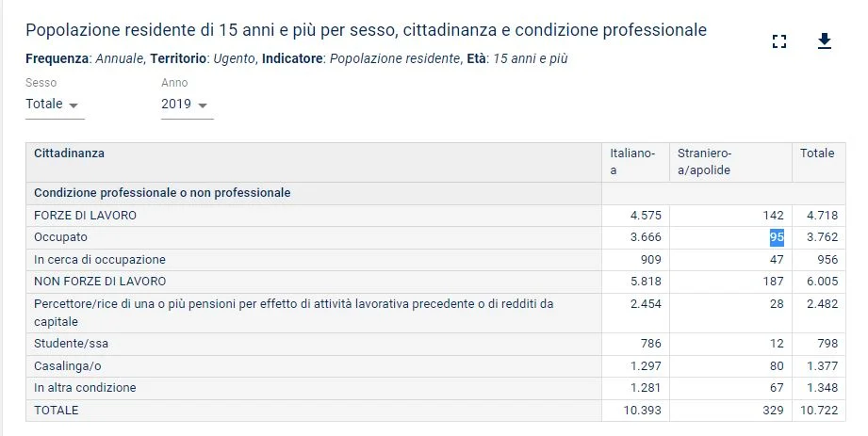
Task: Click the 10.722 grand total cell
Action: (819, 411)
